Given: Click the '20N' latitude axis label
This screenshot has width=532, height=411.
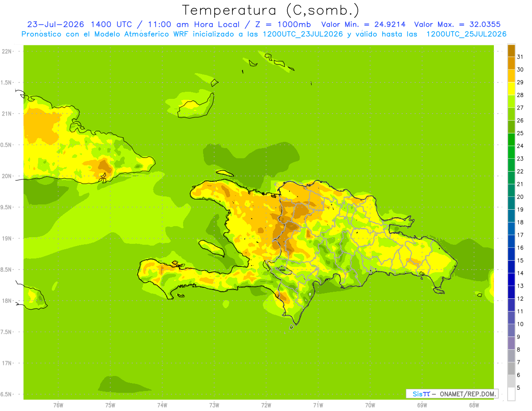Looking at the screenshot, I should [7, 176].
